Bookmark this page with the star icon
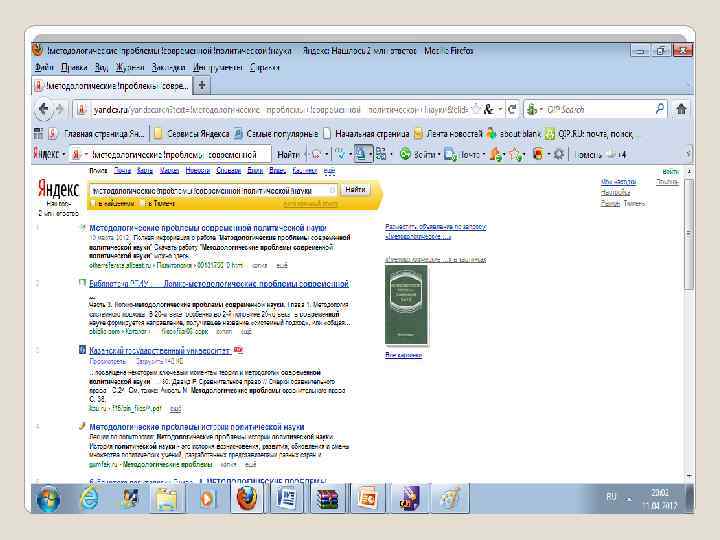720x540 pixels. (x=477, y=109)
